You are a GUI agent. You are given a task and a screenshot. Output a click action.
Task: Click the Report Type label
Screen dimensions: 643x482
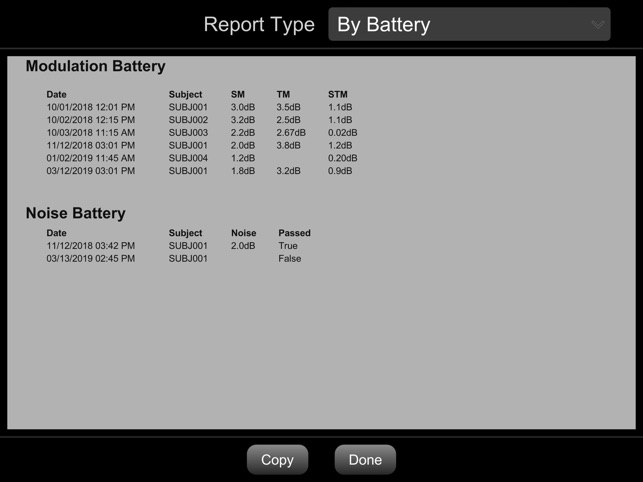click(258, 25)
